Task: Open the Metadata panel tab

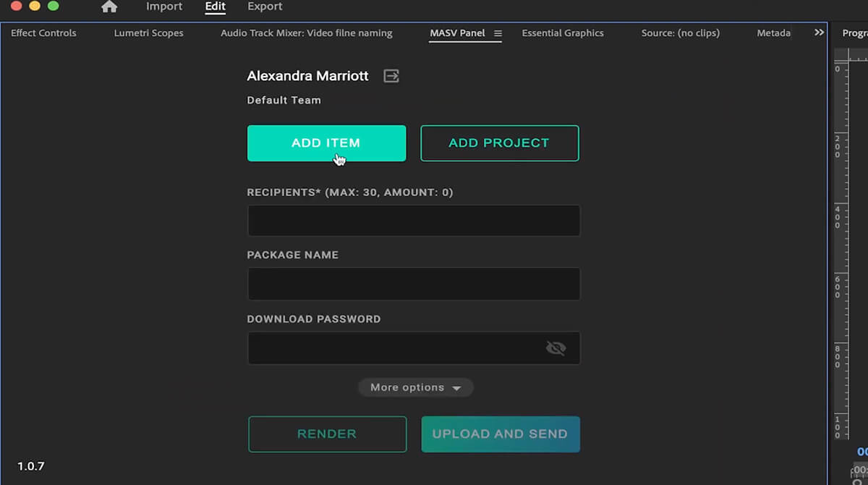Action: coord(773,33)
